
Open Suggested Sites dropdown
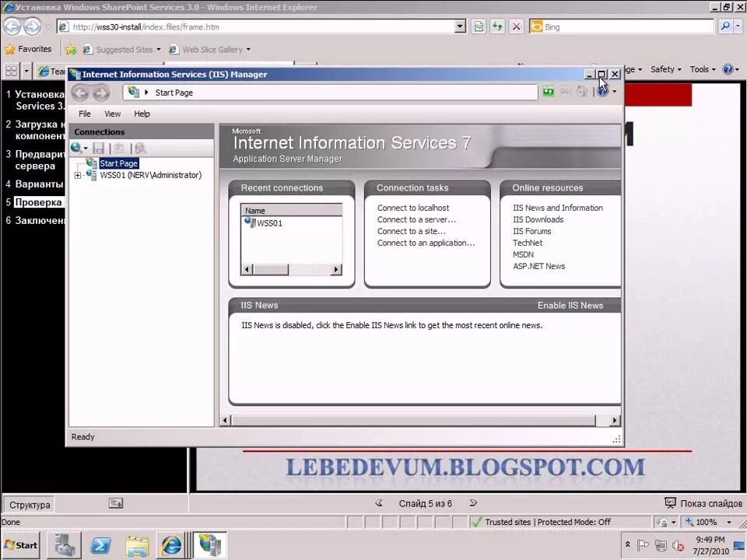[x=159, y=50]
